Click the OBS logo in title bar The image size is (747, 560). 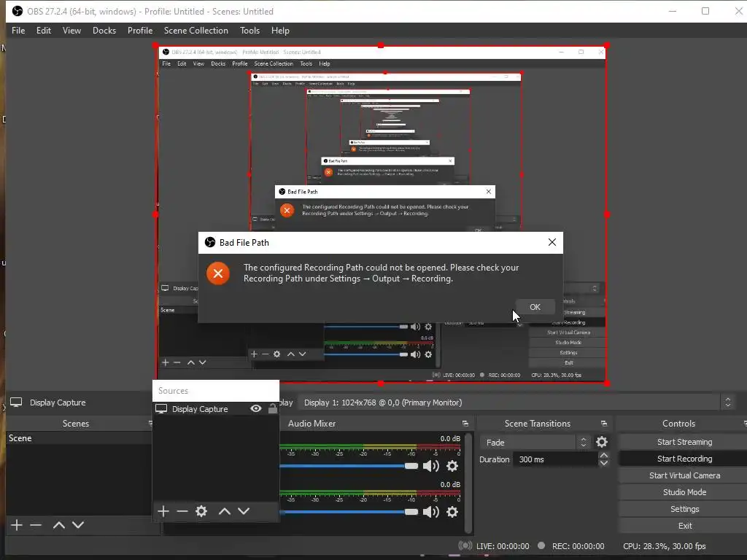pyautogui.click(x=18, y=11)
